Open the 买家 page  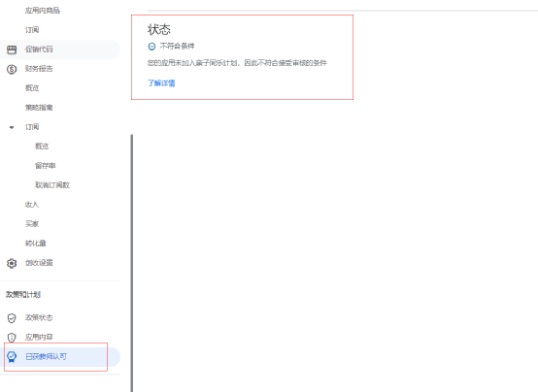point(32,224)
